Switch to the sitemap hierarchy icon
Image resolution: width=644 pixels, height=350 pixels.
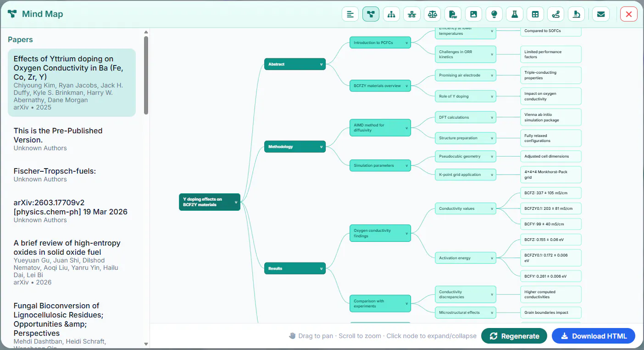tap(391, 14)
